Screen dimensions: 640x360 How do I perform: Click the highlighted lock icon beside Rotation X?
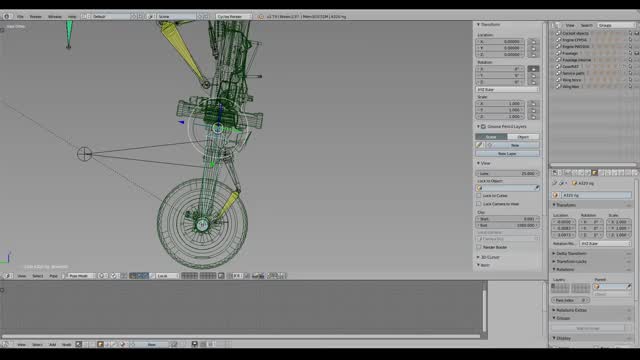point(533,69)
